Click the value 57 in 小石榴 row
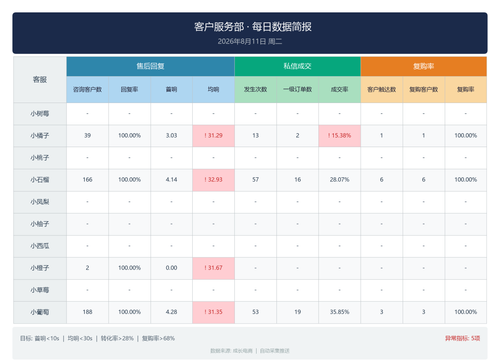 (x=255, y=180)
